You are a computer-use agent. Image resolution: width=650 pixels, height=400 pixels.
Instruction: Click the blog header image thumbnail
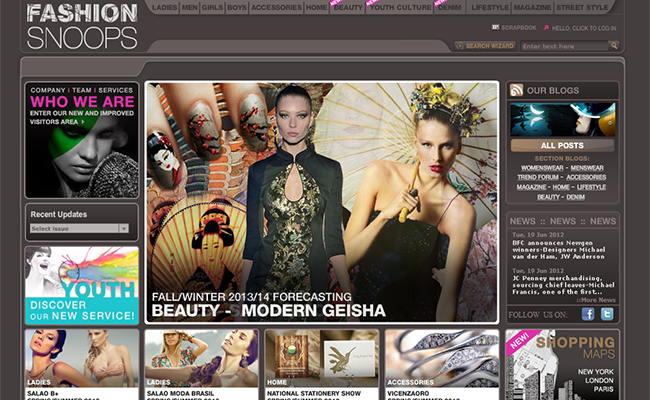coord(563,120)
